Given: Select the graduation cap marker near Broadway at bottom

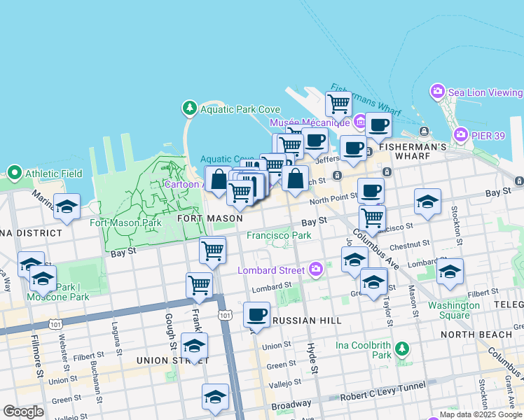Looking at the screenshot, I should click(x=215, y=399).
